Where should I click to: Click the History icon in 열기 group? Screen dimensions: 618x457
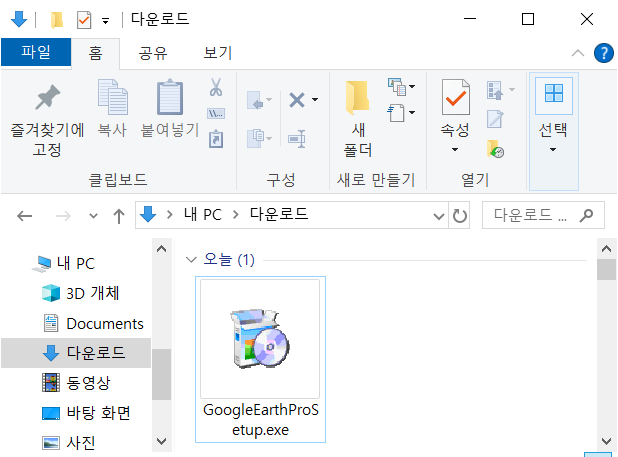tap(495, 149)
